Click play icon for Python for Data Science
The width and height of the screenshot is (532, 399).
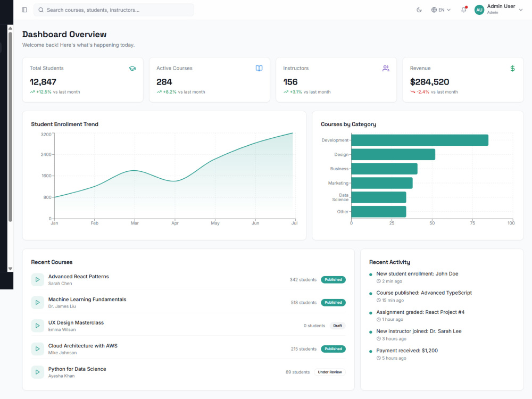38,372
